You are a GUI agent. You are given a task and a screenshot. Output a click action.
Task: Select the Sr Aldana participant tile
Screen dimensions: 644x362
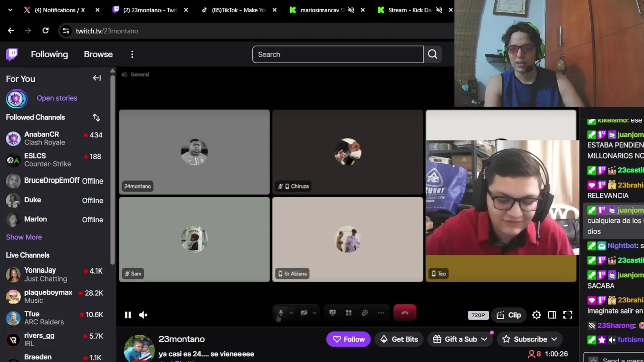coord(348,239)
